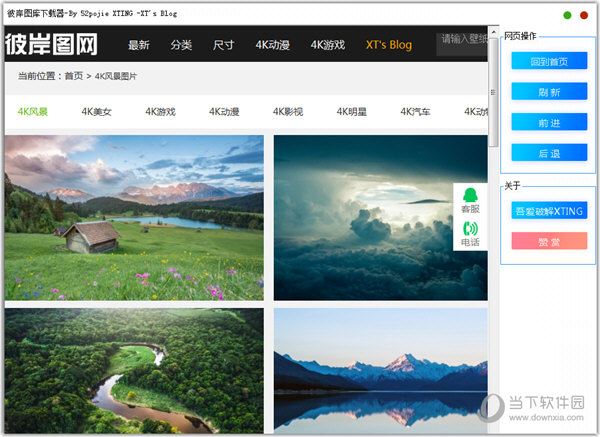
Task: Follow the 首页 breadcrumb link
Action: [74, 76]
